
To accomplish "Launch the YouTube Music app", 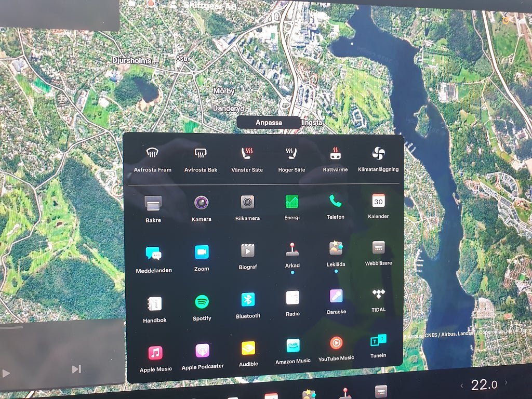I will (336, 343).
